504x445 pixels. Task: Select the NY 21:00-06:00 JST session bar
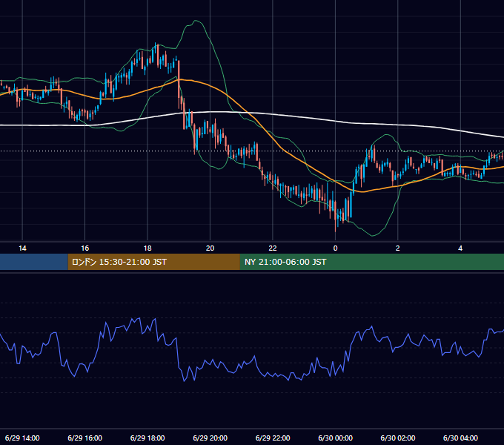tap(372, 262)
